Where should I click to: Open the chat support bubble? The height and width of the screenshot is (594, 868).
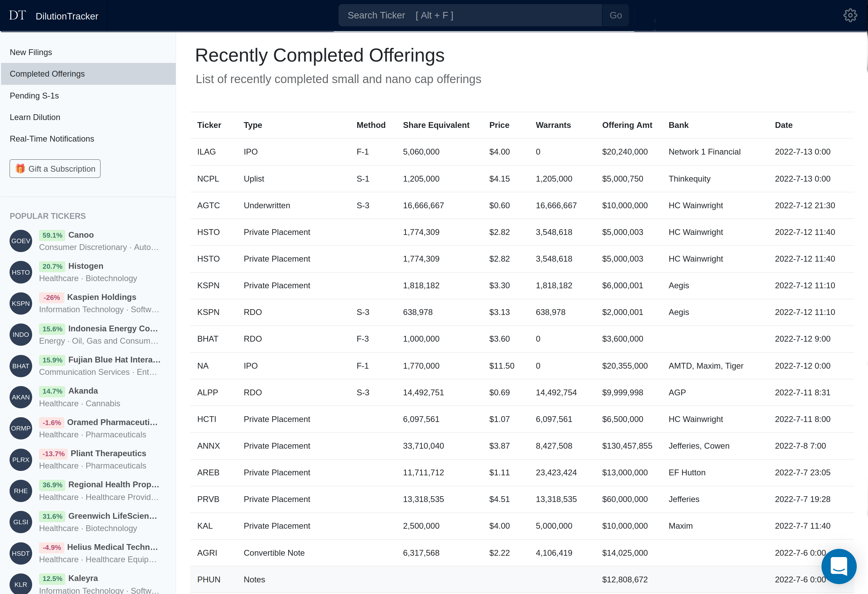(839, 566)
